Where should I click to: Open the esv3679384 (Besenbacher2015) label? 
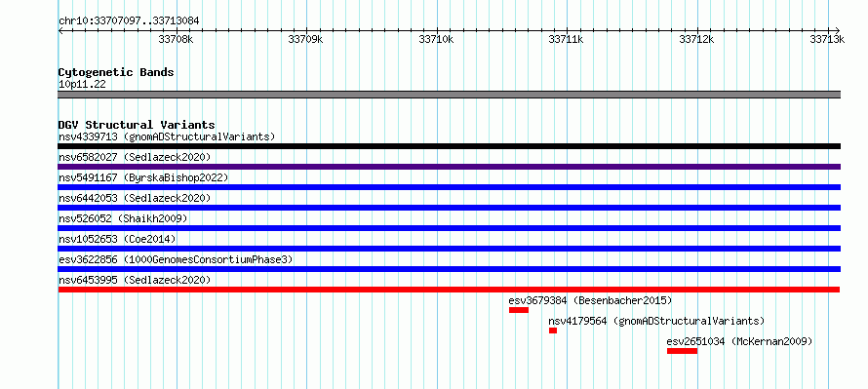click(x=590, y=300)
